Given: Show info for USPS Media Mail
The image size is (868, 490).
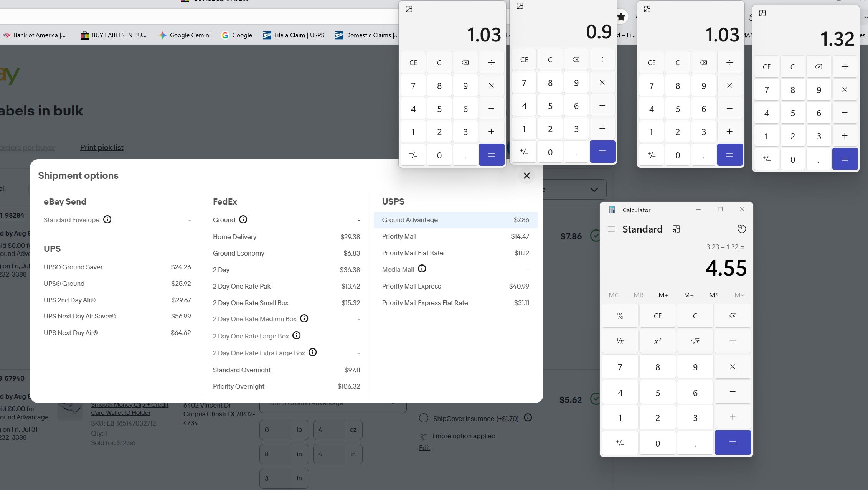Looking at the screenshot, I should 422,269.
